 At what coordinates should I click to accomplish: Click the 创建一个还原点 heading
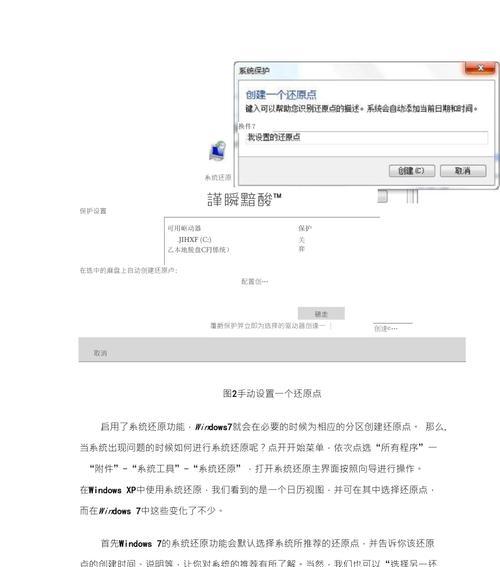click(x=281, y=95)
